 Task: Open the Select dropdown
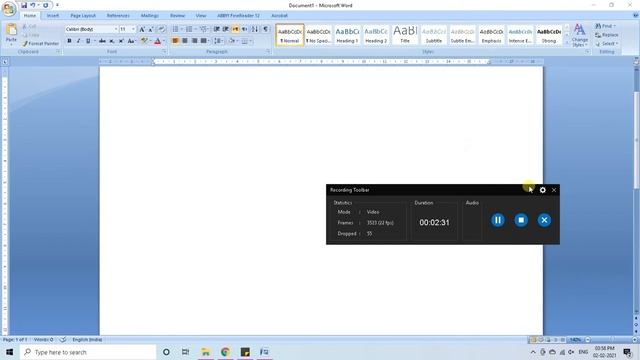[607, 44]
